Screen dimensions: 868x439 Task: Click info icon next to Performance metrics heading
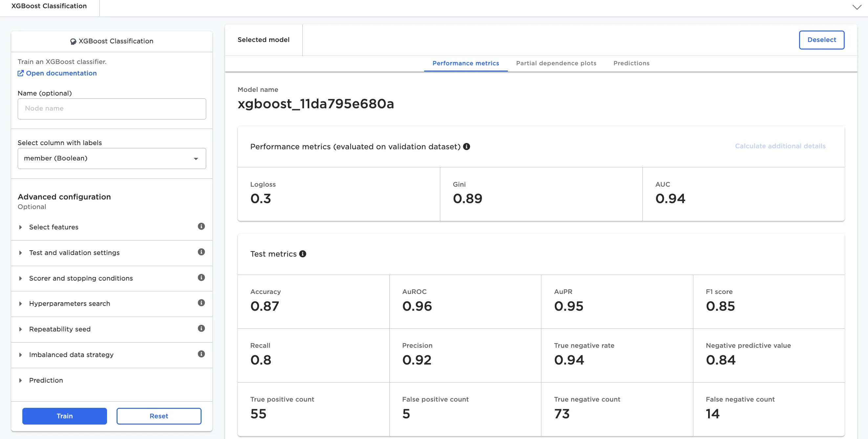467,146
